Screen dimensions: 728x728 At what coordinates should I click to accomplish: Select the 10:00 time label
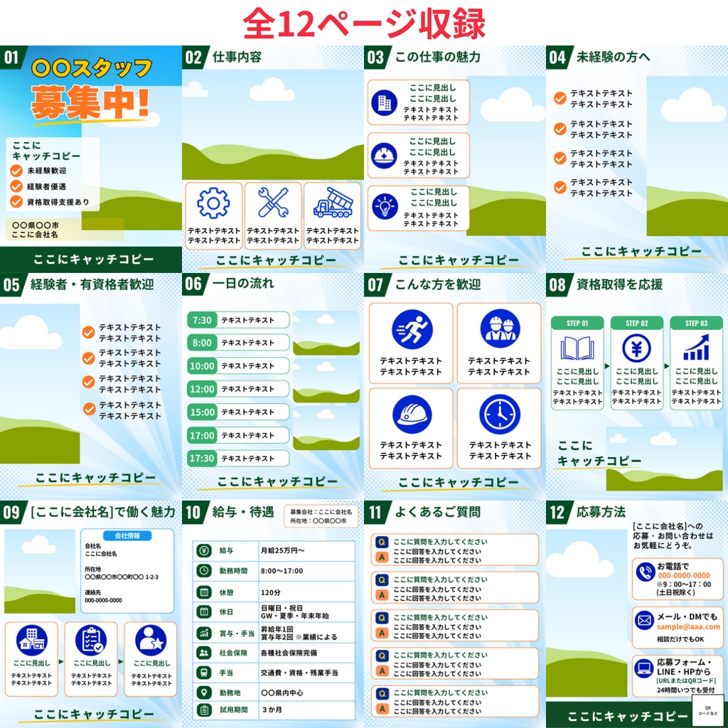(x=202, y=366)
